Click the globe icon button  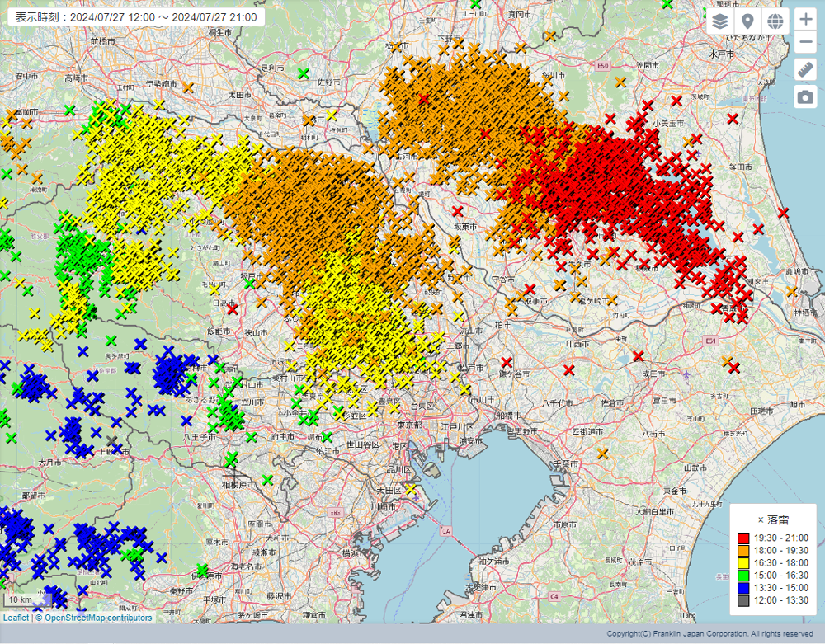[775, 21]
